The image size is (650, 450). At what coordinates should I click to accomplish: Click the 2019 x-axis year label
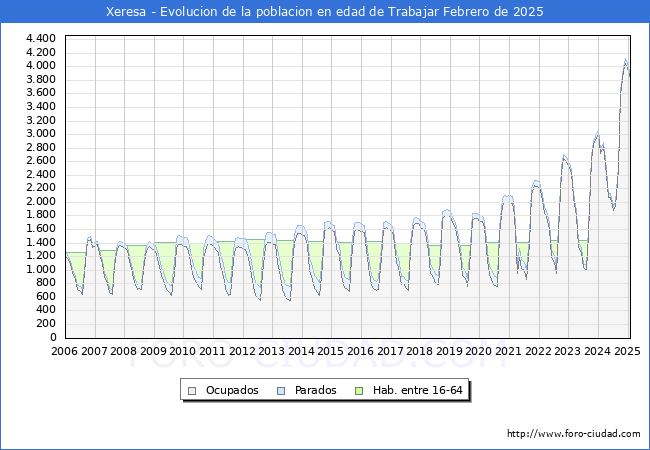tap(449, 351)
